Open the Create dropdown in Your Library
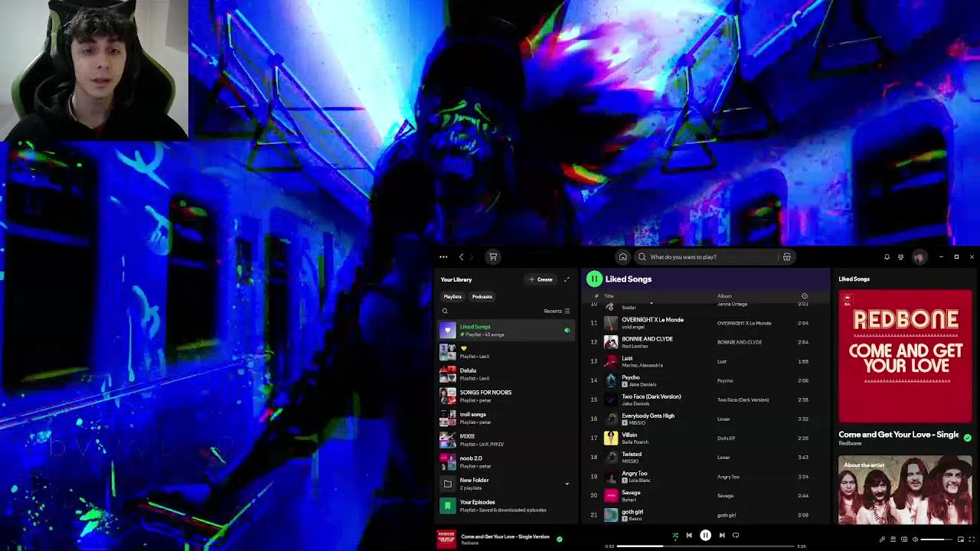The width and height of the screenshot is (980, 551). (x=541, y=279)
